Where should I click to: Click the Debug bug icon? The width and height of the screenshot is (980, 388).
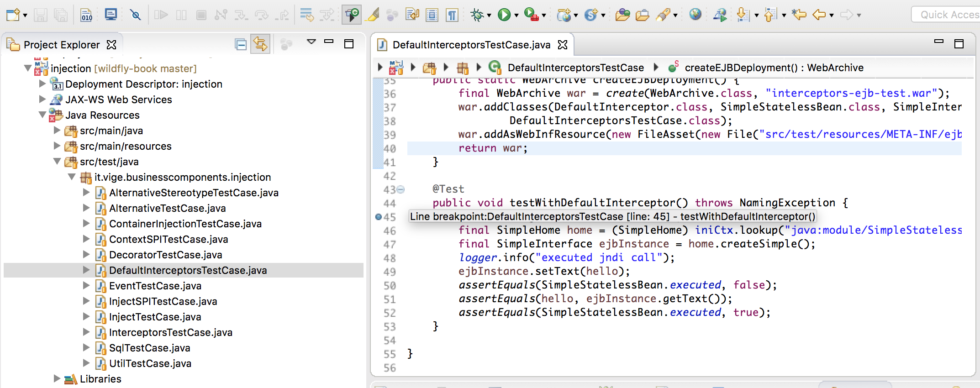click(477, 15)
